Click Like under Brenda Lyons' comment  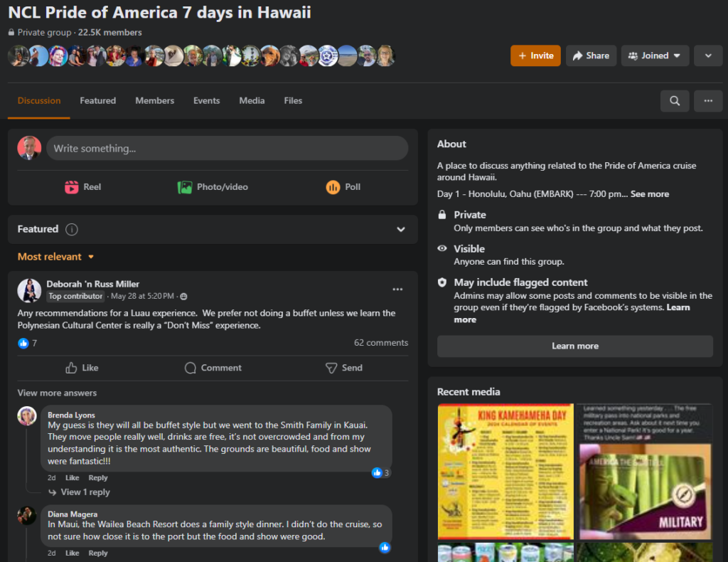[x=72, y=477]
